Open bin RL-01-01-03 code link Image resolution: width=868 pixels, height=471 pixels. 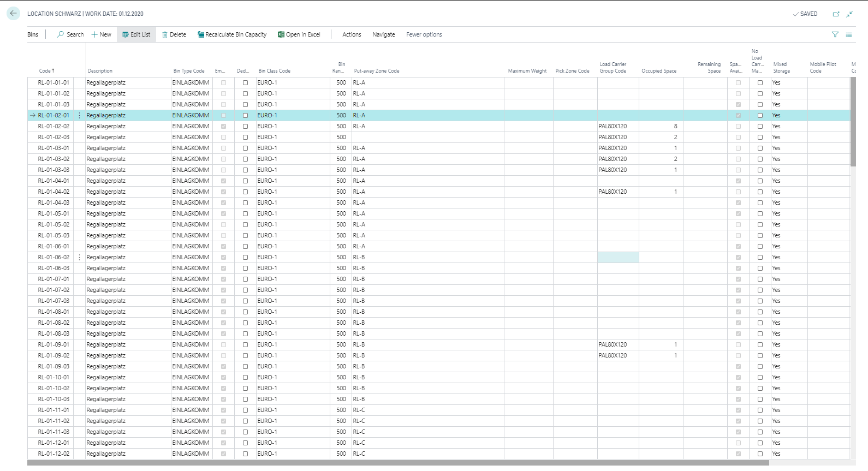53,104
